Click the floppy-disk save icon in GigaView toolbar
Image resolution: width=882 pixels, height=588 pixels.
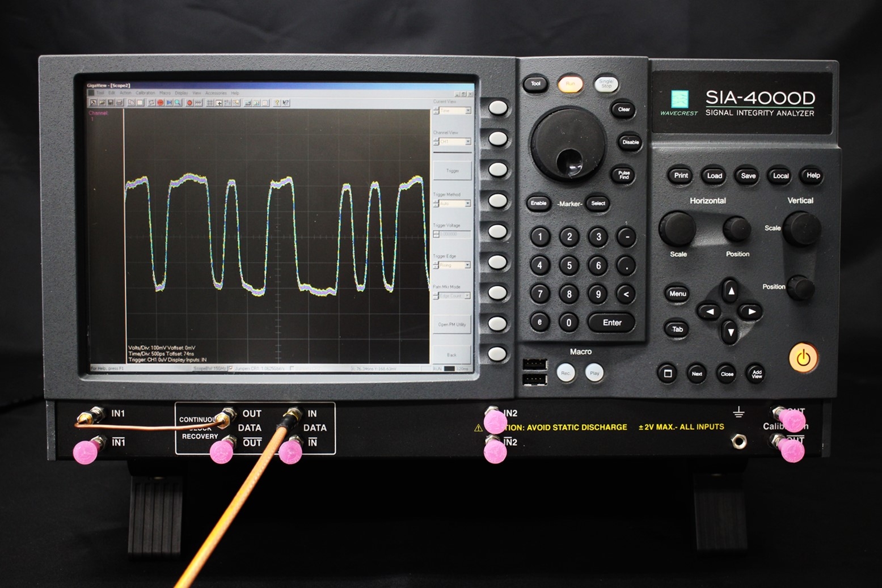[111, 103]
